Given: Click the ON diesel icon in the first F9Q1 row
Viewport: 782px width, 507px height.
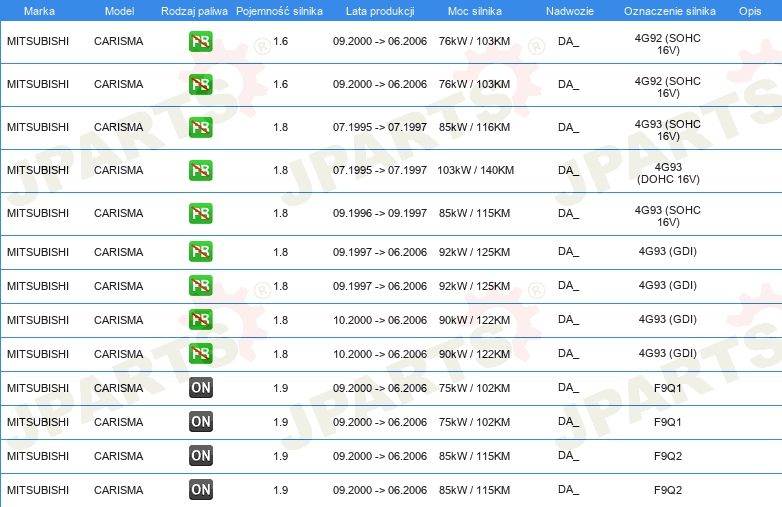Looking at the screenshot, I should 201,388.
